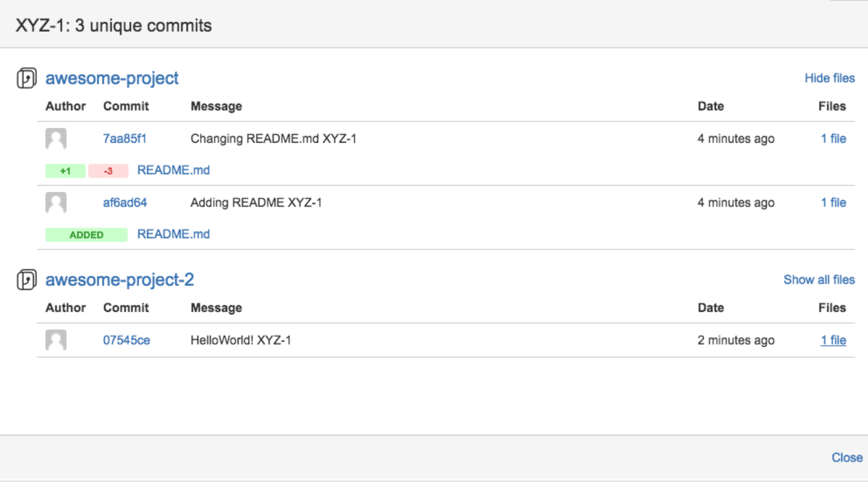Screen dimensions: 868x485
Task: Hide files for the awesome-project repository
Action: 830,78
